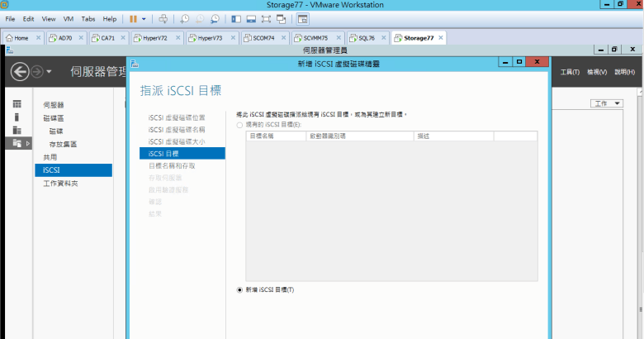Click the 目標名稱 column header

(x=262, y=135)
